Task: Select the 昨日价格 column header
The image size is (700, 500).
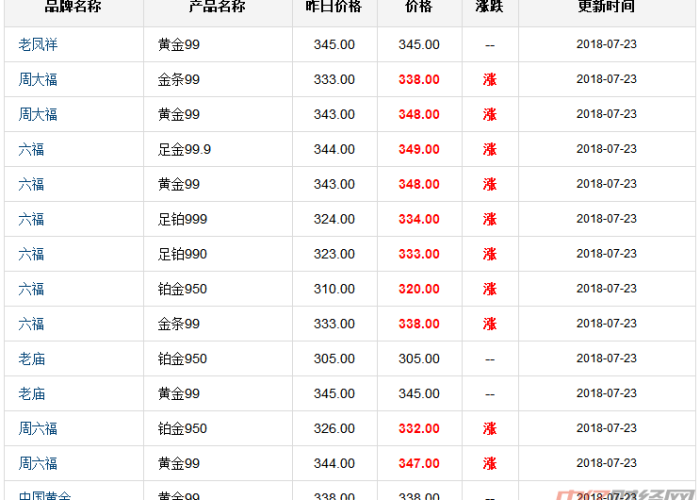Action: click(x=333, y=7)
